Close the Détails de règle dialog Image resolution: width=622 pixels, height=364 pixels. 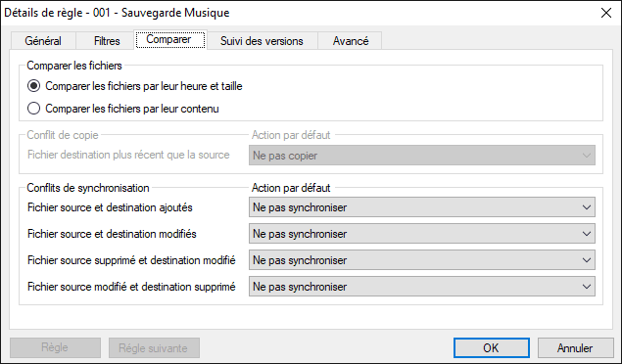pyautogui.click(x=606, y=13)
